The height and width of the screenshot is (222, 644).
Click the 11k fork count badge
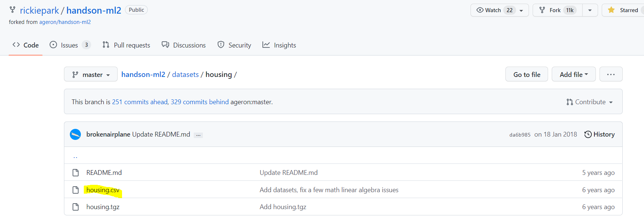[570, 10]
